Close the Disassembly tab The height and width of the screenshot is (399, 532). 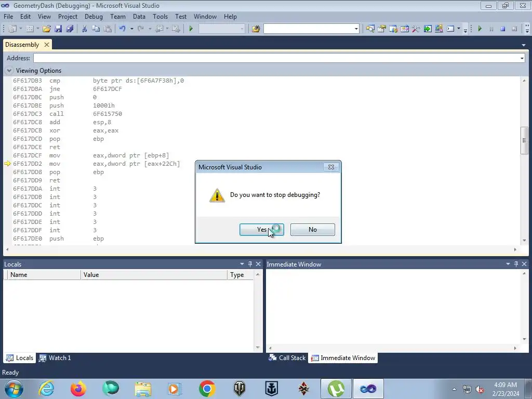coord(47,45)
